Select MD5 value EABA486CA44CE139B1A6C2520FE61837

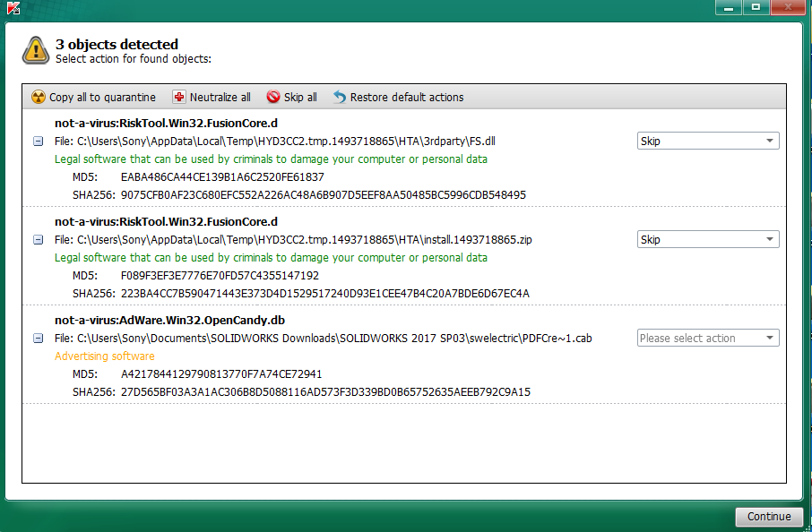pos(222,177)
